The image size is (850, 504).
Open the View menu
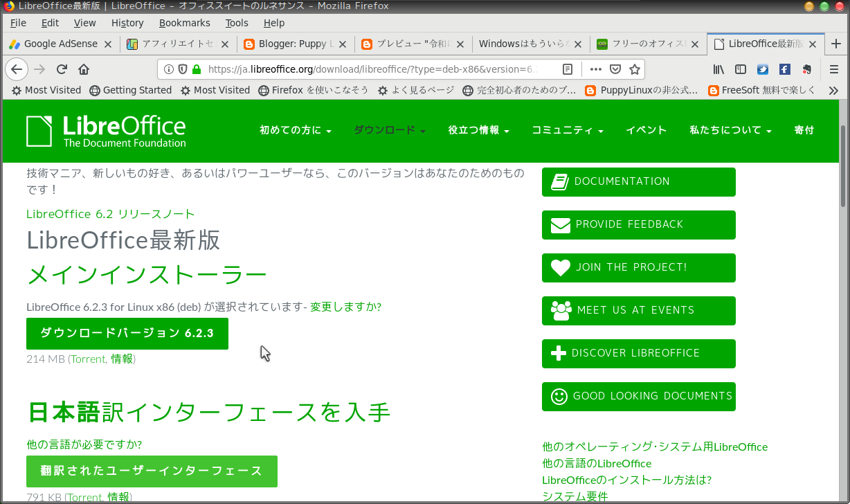point(84,23)
